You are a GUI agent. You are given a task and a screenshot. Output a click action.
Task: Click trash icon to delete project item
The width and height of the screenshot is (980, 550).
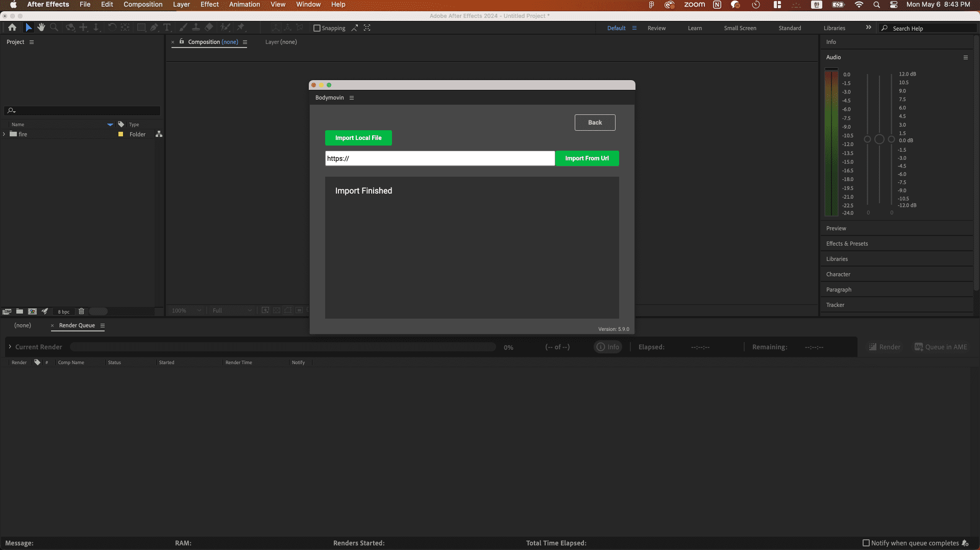pyautogui.click(x=81, y=312)
